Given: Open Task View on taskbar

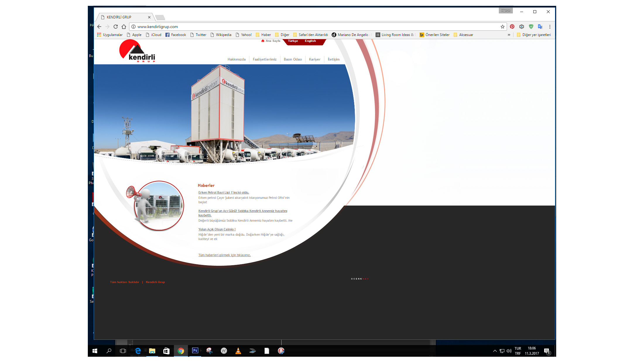Looking at the screenshot, I should pyautogui.click(x=123, y=351).
